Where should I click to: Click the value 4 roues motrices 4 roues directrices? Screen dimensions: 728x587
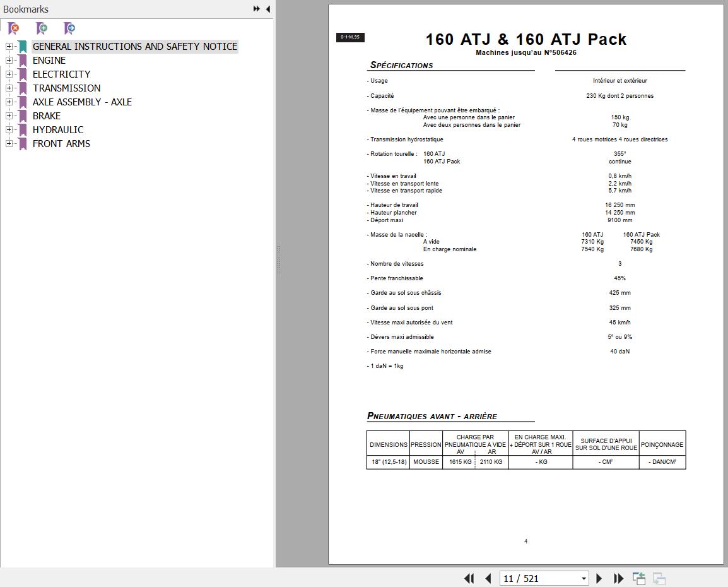pos(620,139)
